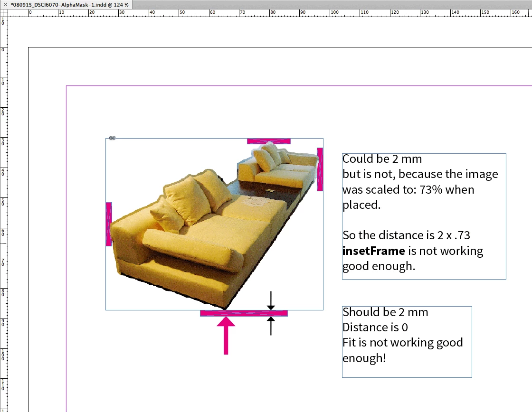Click the text "was scaled to: 73% when"

[x=408, y=189]
